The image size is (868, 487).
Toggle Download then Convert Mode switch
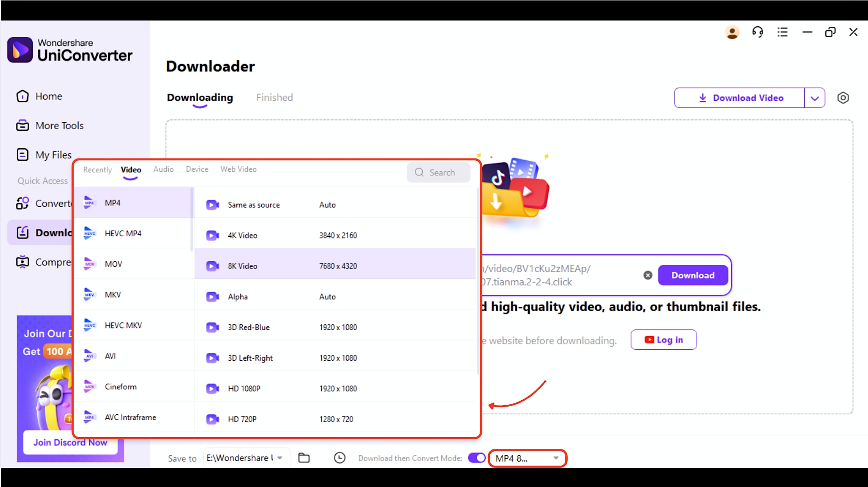tap(477, 458)
